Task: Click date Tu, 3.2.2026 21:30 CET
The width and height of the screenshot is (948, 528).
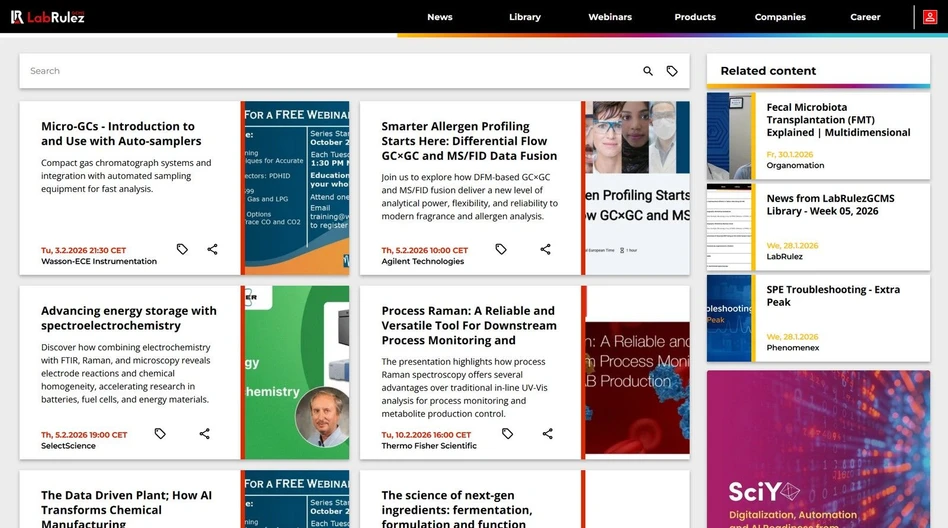Action: click(83, 250)
